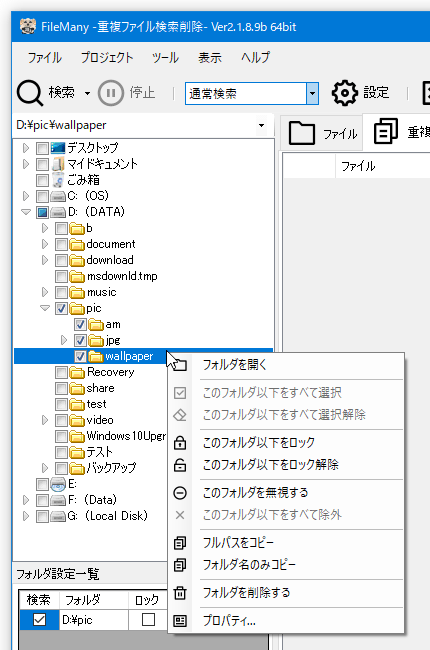Uncheck the pic folder checkbox

[x=61, y=309]
